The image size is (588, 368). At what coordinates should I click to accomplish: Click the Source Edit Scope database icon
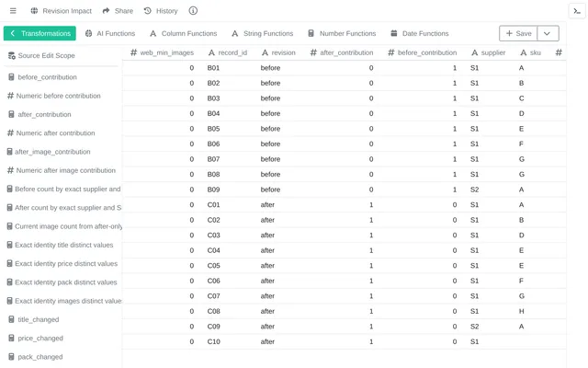tap(12, 55)
